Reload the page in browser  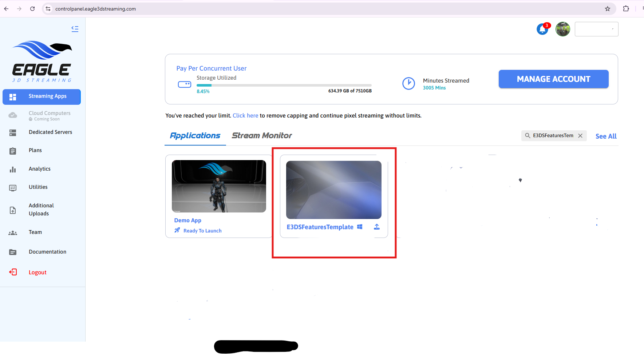click(32, 9)
